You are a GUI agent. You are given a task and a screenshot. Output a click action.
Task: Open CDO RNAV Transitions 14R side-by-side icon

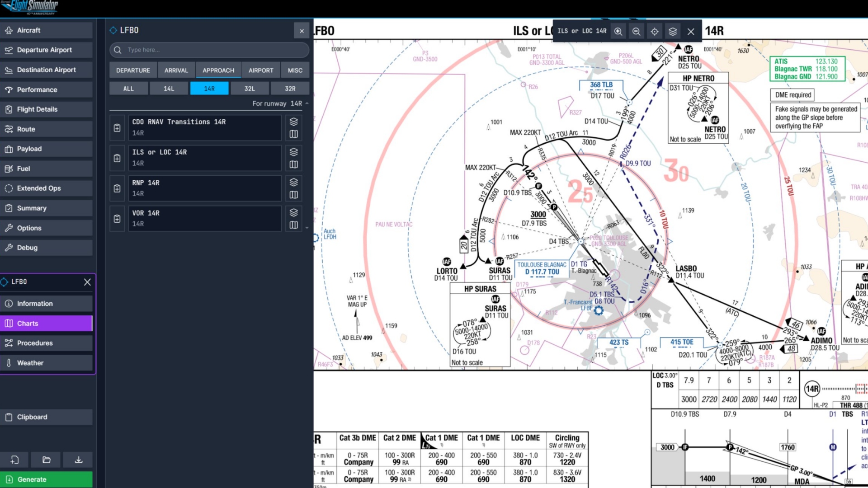point(293,134)
